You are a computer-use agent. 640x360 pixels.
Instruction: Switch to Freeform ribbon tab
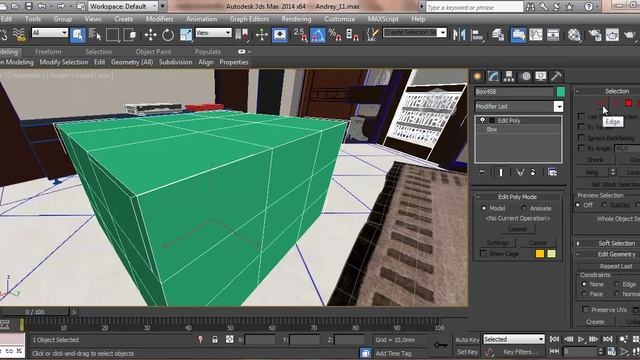(48, 52)
